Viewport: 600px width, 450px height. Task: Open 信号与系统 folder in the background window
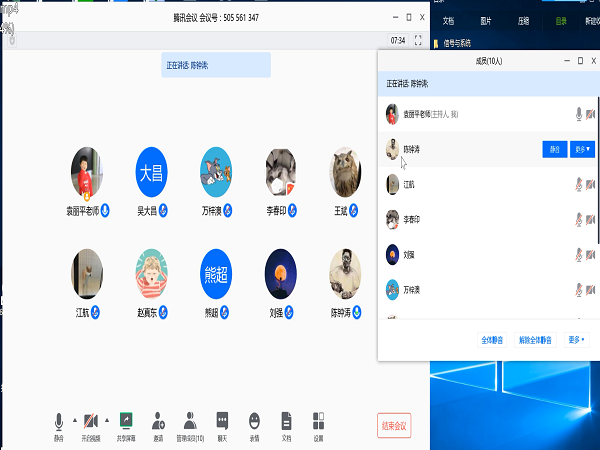[x=453, y=43]
